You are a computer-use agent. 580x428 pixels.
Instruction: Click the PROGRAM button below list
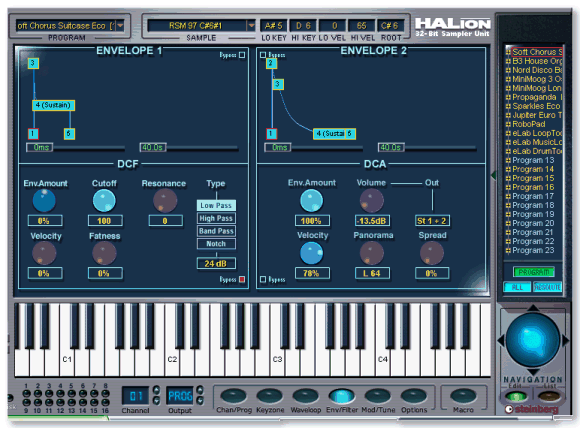pos(533,272)
